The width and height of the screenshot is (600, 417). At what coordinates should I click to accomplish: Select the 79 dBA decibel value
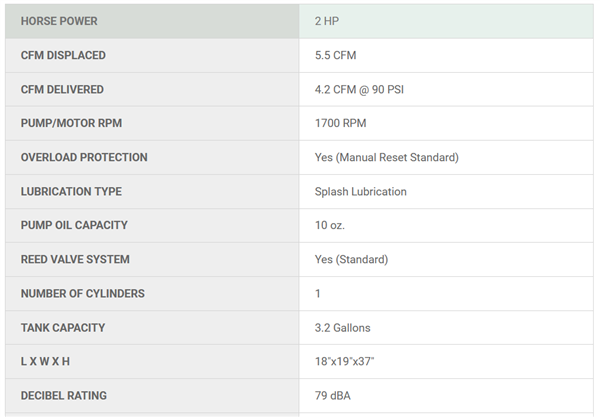[x=333, y=395]
